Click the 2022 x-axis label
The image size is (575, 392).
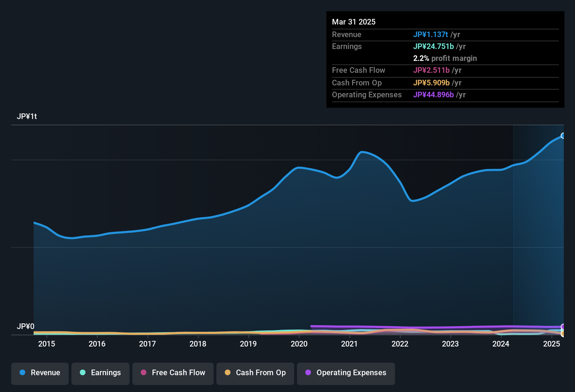[400, 344]
